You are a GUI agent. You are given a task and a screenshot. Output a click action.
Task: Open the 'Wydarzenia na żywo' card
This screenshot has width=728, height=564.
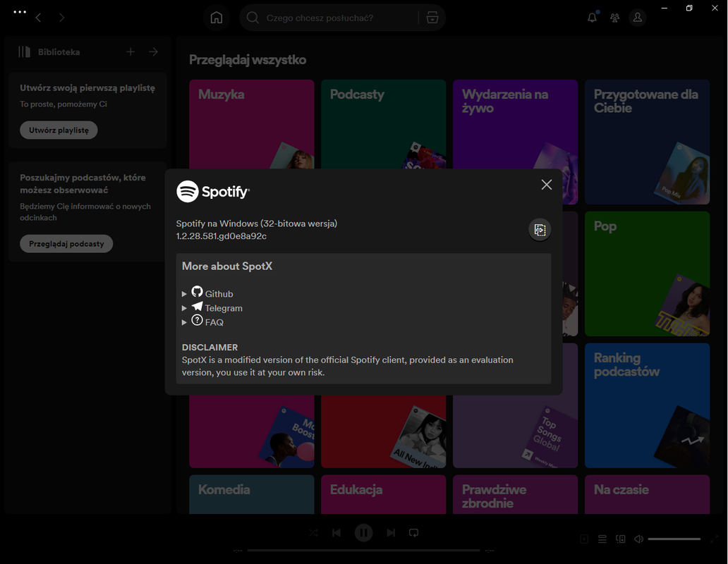click(x=515, y=124)
